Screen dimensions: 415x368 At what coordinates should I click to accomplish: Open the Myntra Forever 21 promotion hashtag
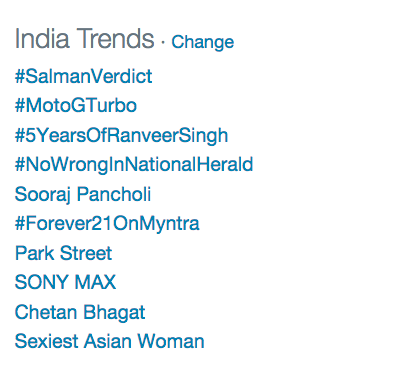click(x=107, y=223)
